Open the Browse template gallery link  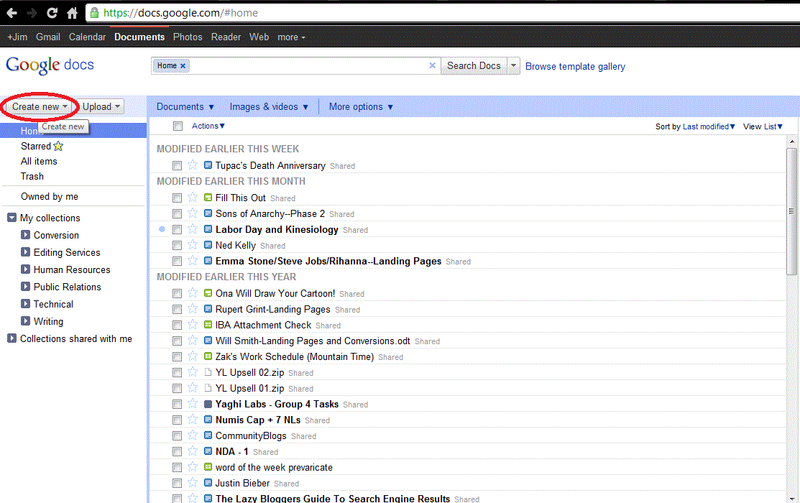pyautogui.click(x=575, y=67)
